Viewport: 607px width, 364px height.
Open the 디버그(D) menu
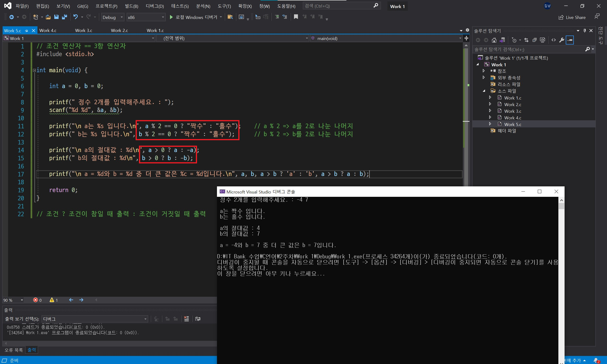(x=155, y=6)
